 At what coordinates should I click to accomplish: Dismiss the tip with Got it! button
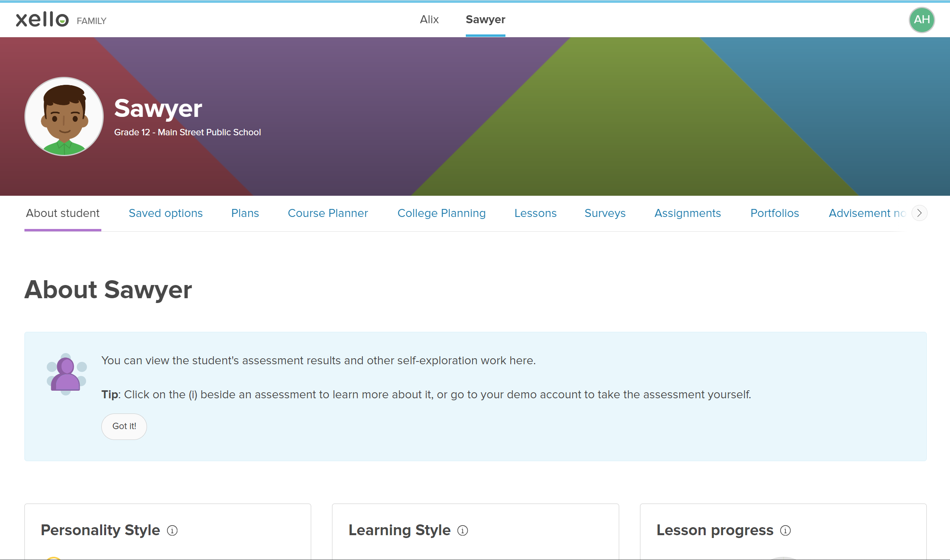[x=124, y=426]
